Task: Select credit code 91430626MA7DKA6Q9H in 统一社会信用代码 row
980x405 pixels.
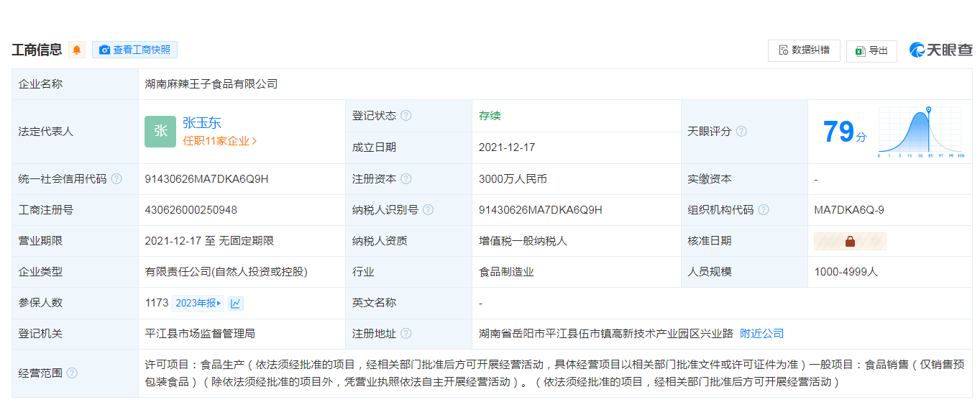Action: 206,179
